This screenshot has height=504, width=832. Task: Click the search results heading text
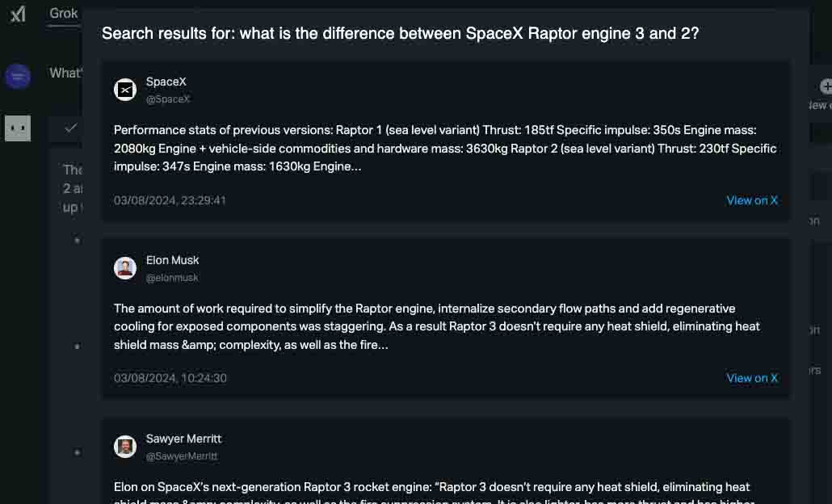400,33
